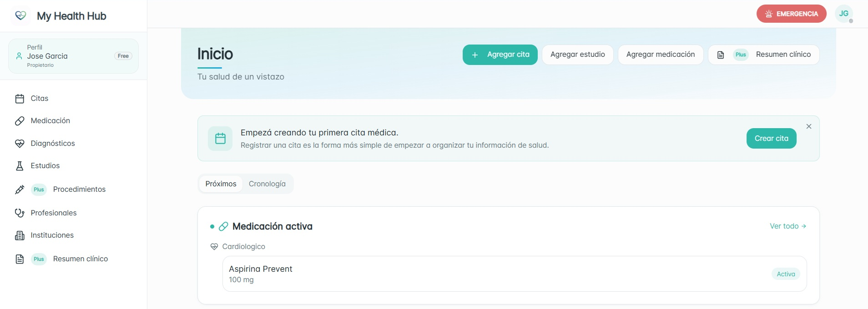Click the Diagnósticos heart-pulse icon
Viewport: 868px width, 309px height.
point(20,144)
